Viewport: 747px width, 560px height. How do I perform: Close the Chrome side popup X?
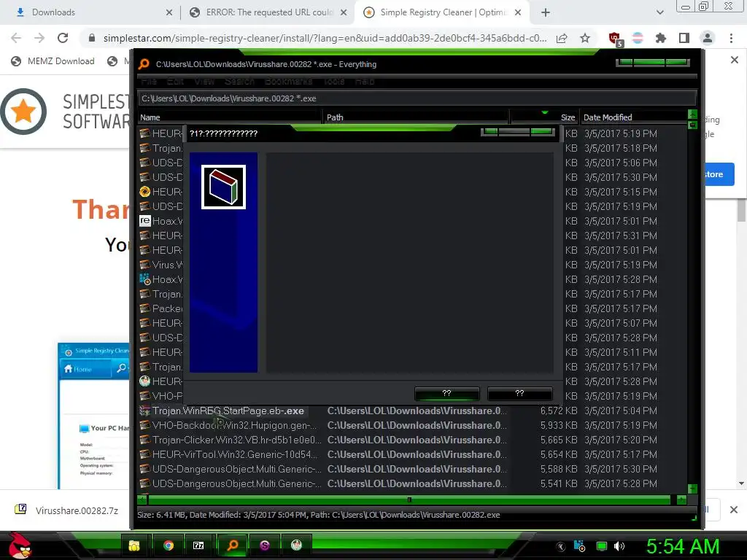pyautogui.click(x=735, y=60)
